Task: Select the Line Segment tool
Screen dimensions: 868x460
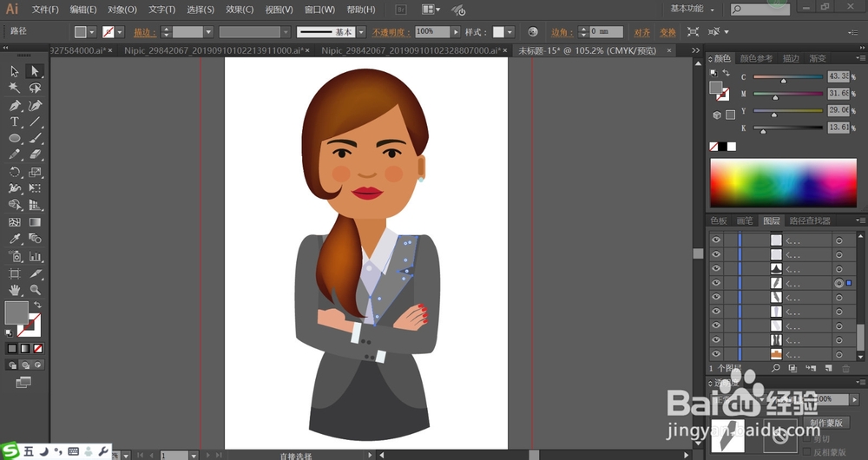Action: click(x=35, y=122)
